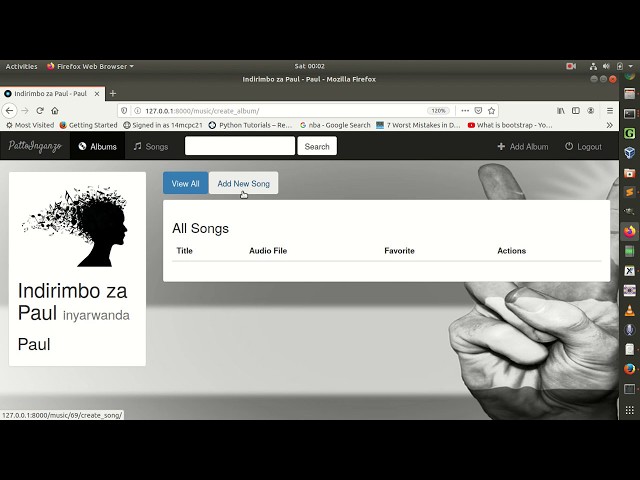Open the volume indicator icon
Image resolution: width=640 pixels, height=480 pixels.
(606, 66)
